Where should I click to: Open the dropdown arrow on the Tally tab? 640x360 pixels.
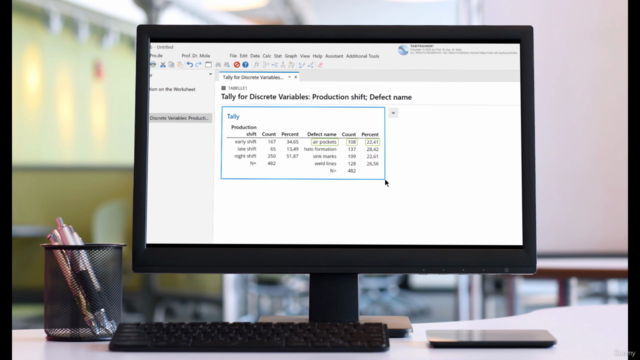289,77
